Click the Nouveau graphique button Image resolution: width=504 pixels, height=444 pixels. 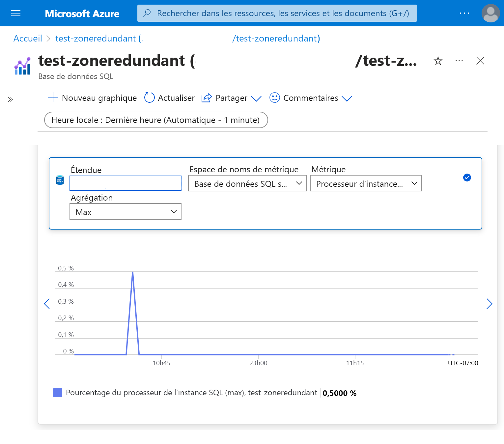click(x=93, y=98)
